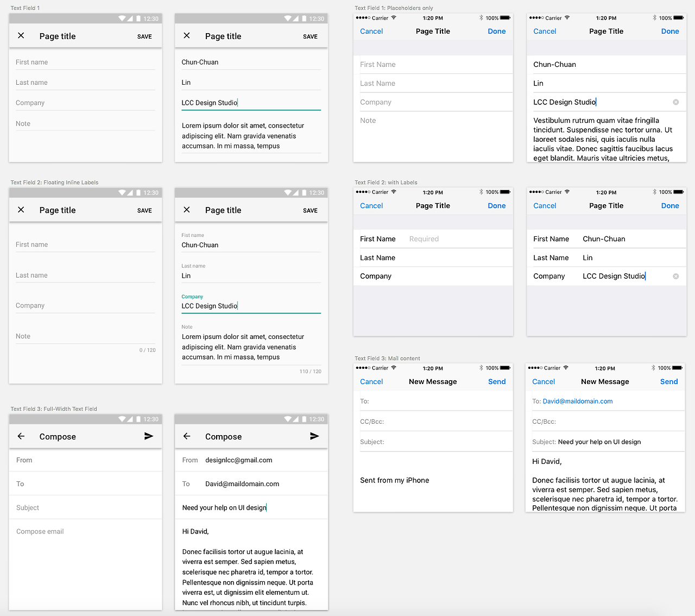Select Lorem ipsum note in filled Text Field 1
Image resolution: width=695 pixels, height=616 pixels.
click(x=251, y=136)
